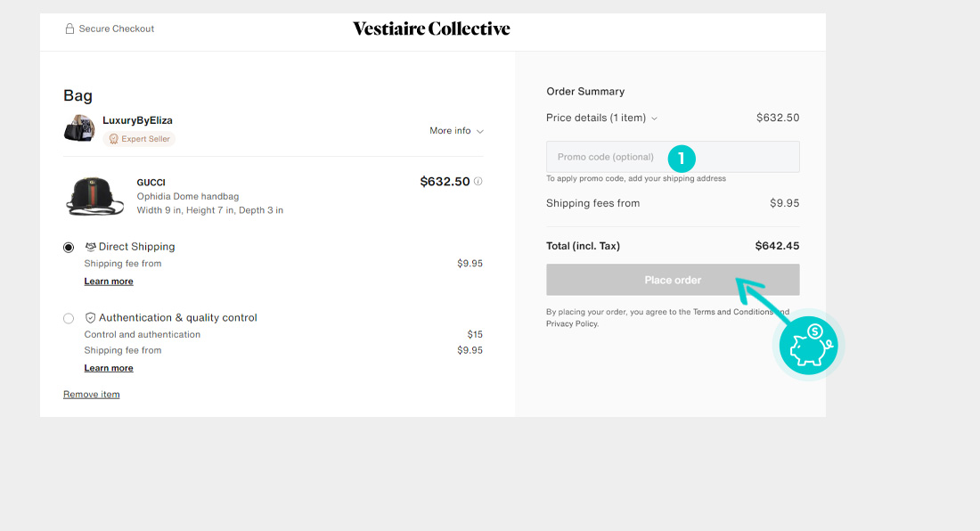The height and width of the screenshot is (531, 980).
Task: Expand Price details (1 item)
Action: coord(601,118)
